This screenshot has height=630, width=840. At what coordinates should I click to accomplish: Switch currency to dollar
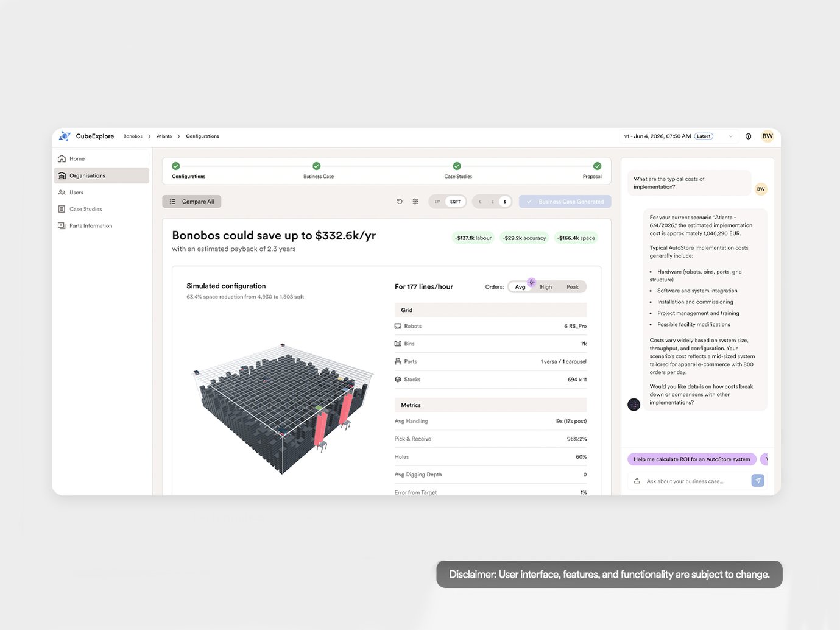pyautogui.click(x=504, y=202)
